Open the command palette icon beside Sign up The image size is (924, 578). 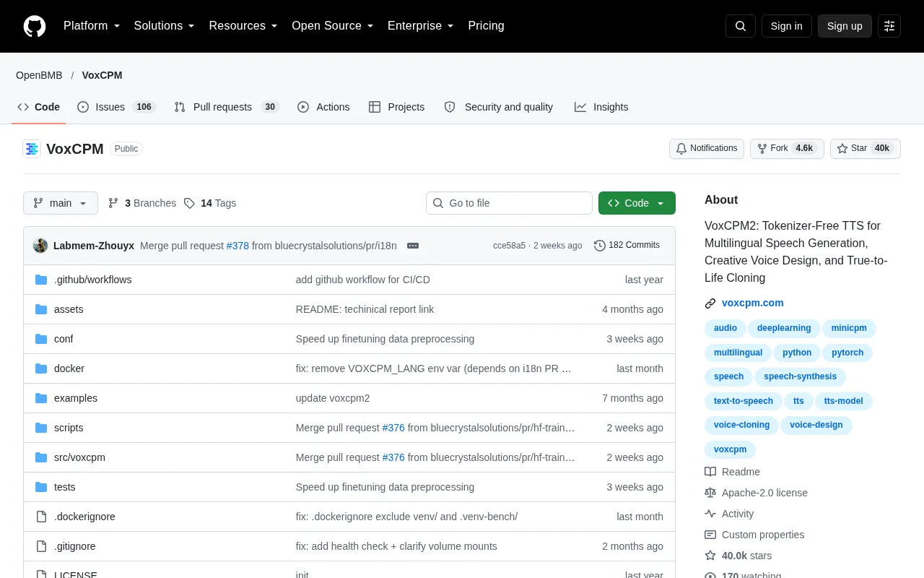coord(889,26)
